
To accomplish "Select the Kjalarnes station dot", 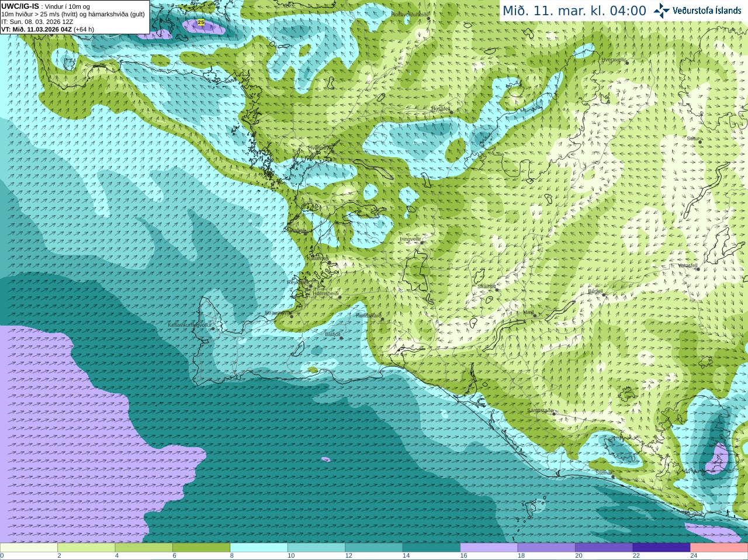I will [x=330, y=263].
